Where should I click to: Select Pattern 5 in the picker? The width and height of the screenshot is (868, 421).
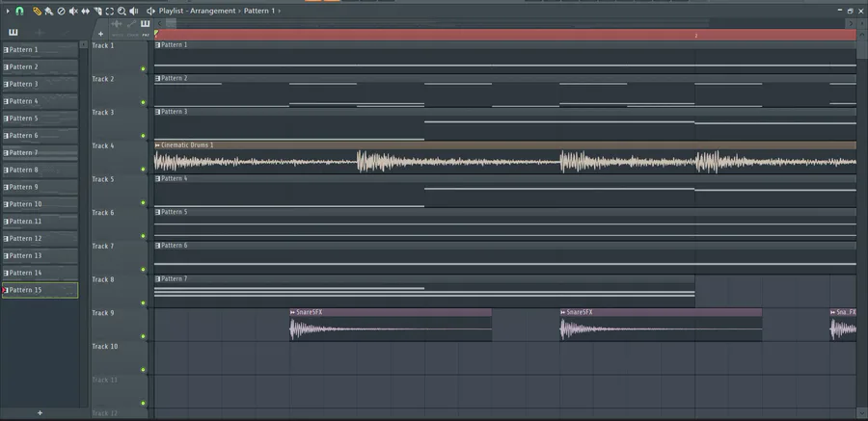point(40,118)
